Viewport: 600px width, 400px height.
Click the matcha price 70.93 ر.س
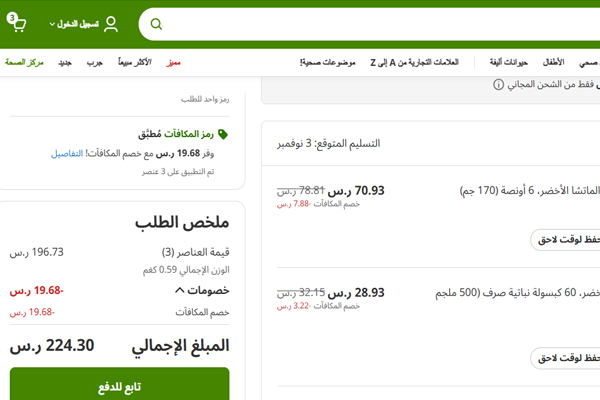356,191
